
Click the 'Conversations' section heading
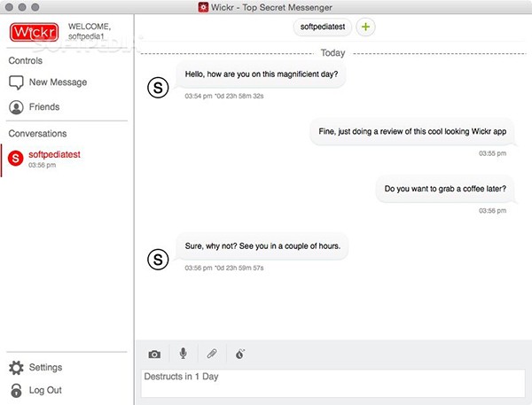(37, 134)
